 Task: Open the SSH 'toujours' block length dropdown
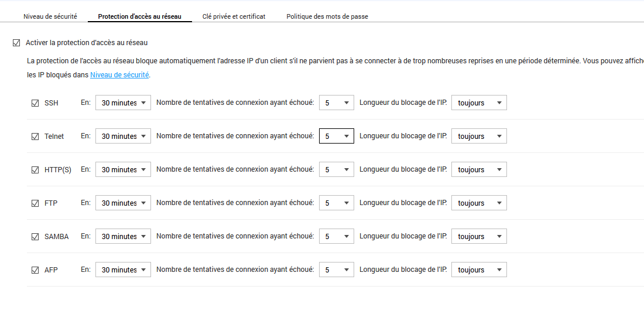coord(479,103)
